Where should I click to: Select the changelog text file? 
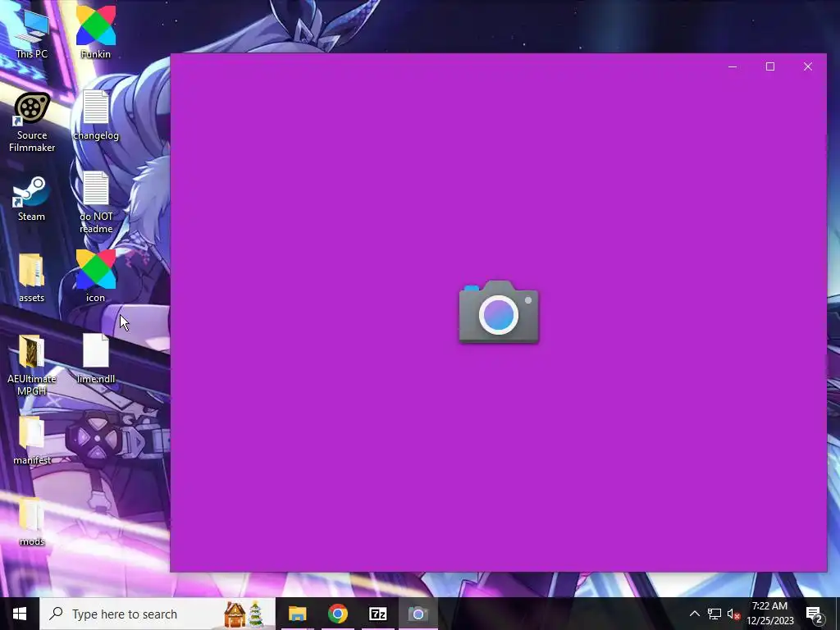click(96, 115)
